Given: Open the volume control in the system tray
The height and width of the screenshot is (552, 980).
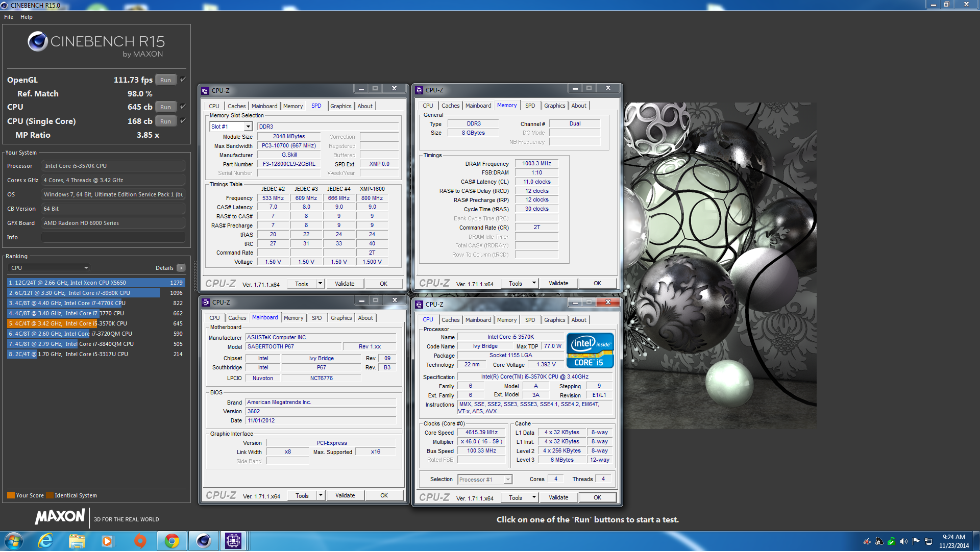Looking at the screenshot, I should click(903, 541).
